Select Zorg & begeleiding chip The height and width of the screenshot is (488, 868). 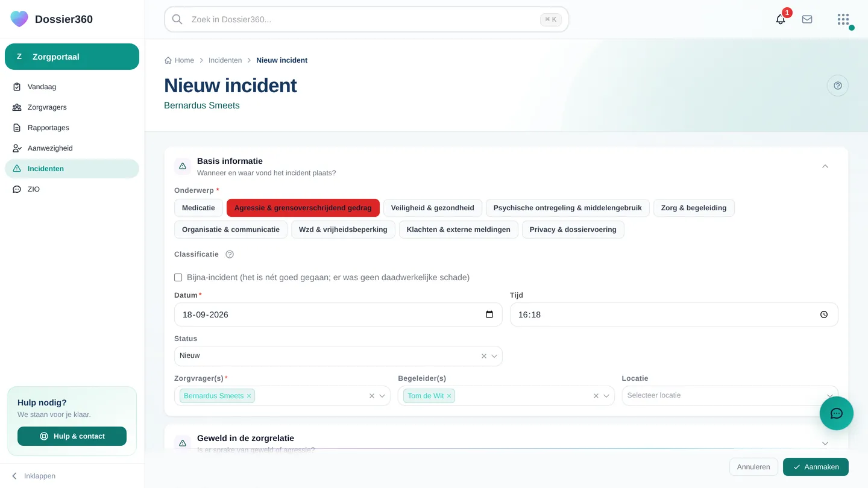pos(694,208)
